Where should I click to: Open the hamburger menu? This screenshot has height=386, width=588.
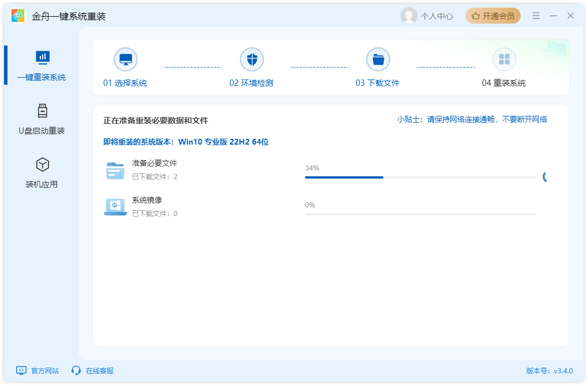pos(536,16)
